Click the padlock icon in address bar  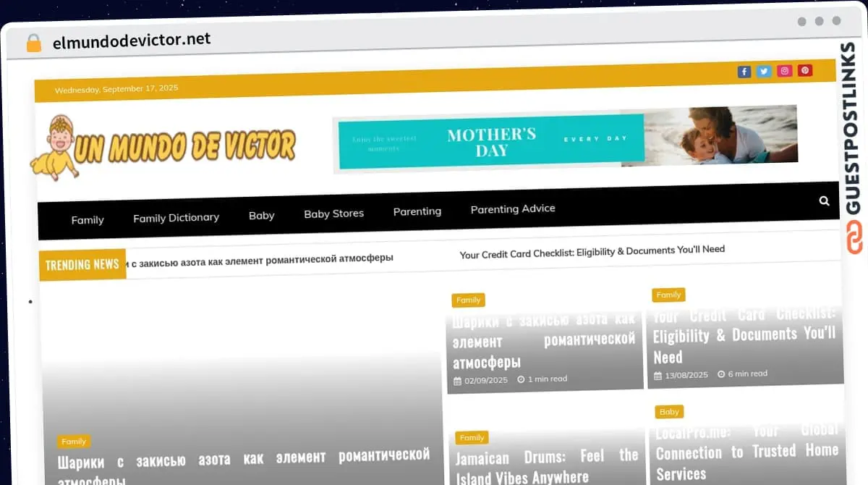pos(33,43)
